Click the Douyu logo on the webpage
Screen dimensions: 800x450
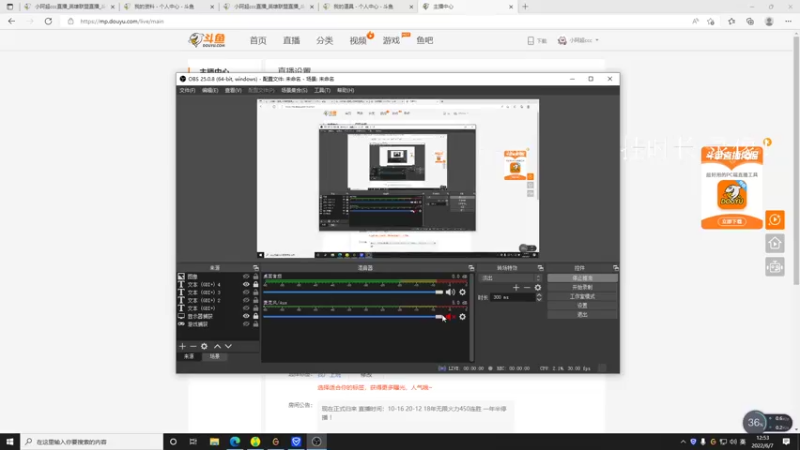point(207,40)
